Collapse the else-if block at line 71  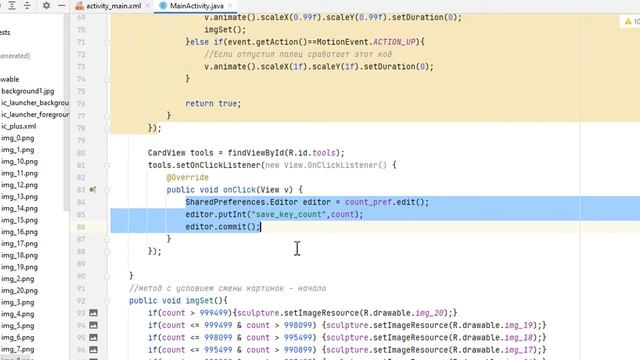[x=107, y=42]
